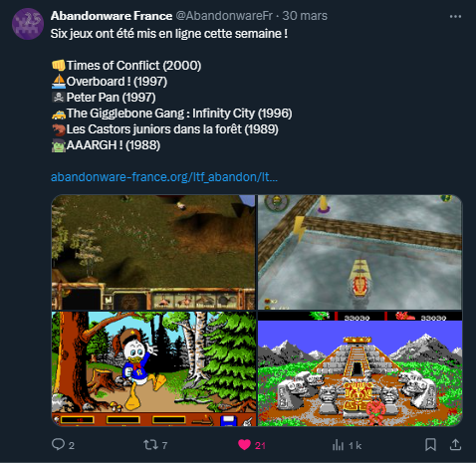Click the like count number 21
Image resolution: width=476 pixels, height=463 pixels.
click(260, 445)
